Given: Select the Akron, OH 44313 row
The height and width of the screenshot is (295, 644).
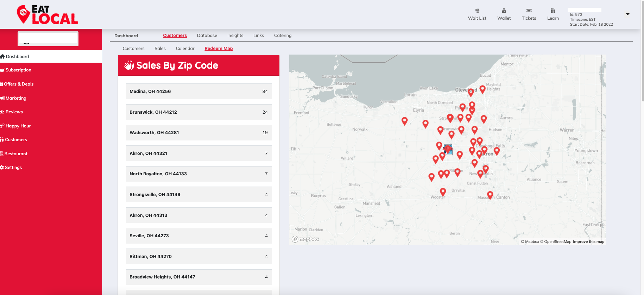Looking at the screenshot, I should click(x=199, y=215).
